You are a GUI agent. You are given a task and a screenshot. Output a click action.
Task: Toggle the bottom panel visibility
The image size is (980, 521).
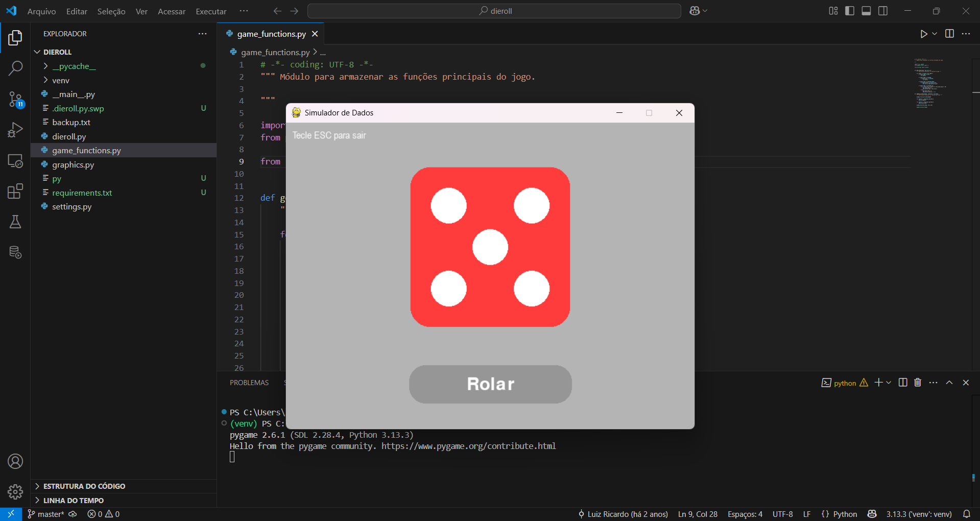click(866, 11)
